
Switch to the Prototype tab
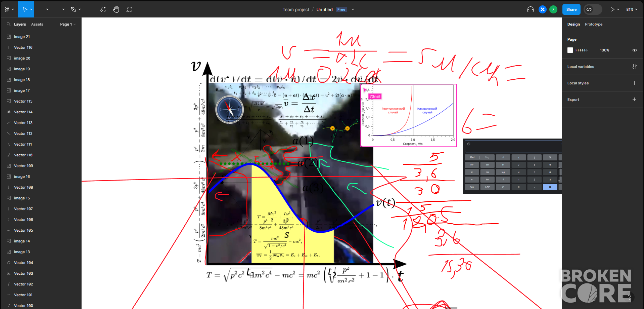[593, 24]
